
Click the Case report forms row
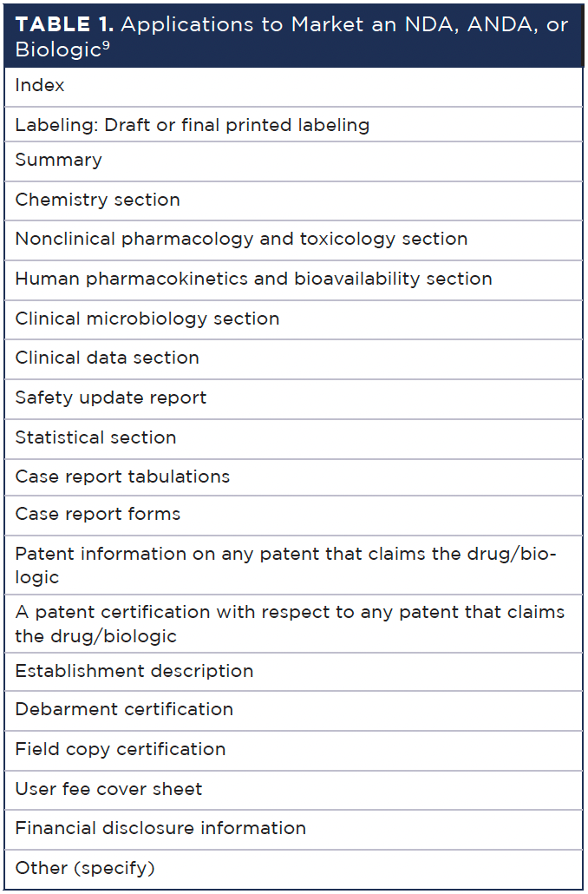click(x=293, y=516)
